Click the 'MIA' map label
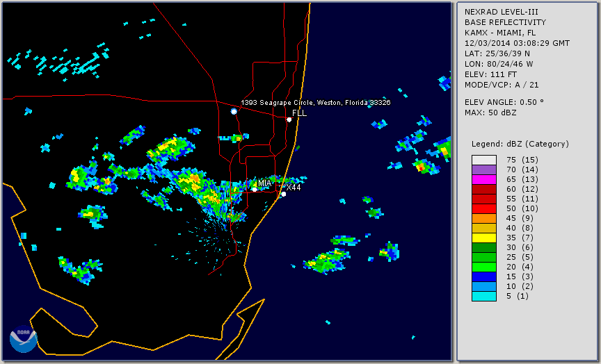This screenshot has width=601, height=364. coord(264,183)
